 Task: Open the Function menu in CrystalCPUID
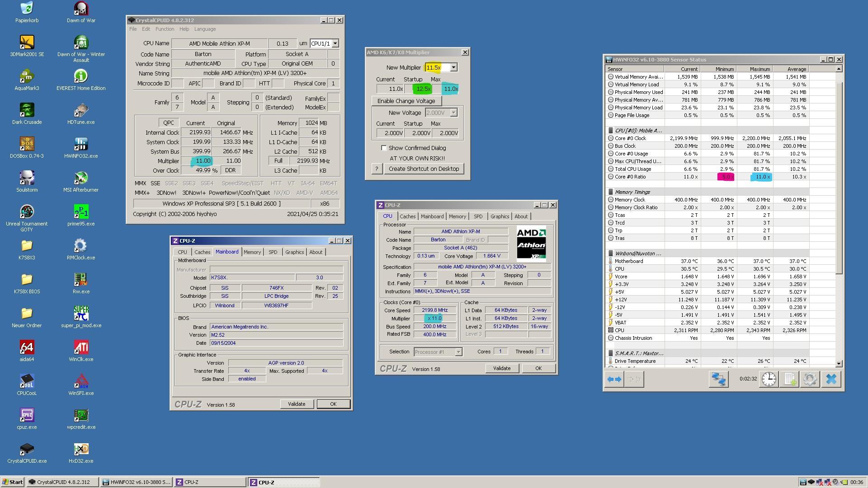coord(165,29)
